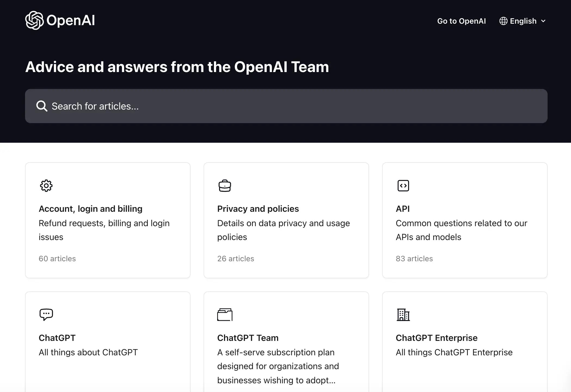The image size is (571, 392).
Task: Click the folder icon for ChatGPT Team
Action: (225, 315)
